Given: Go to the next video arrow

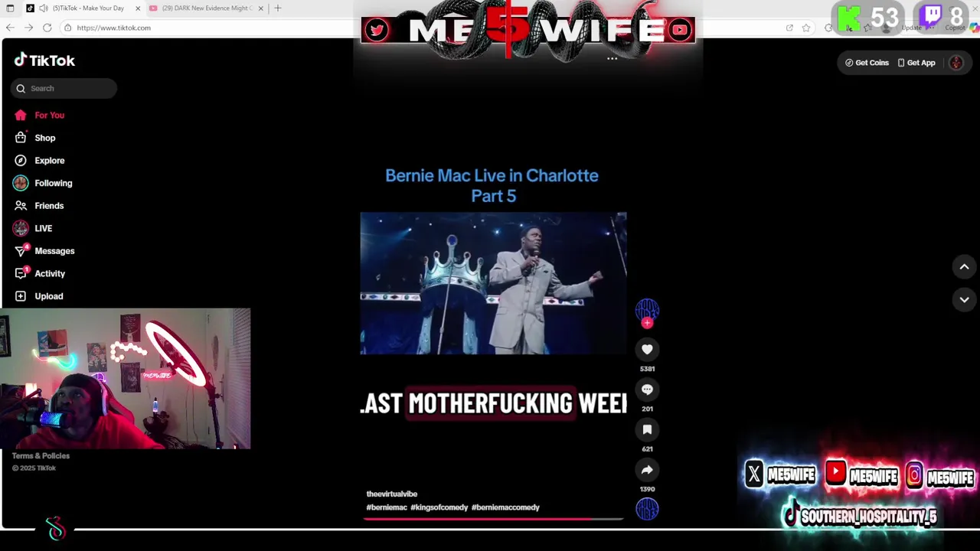Looking at the screenshot, I should pyautogui.click(x=964, y=299).
